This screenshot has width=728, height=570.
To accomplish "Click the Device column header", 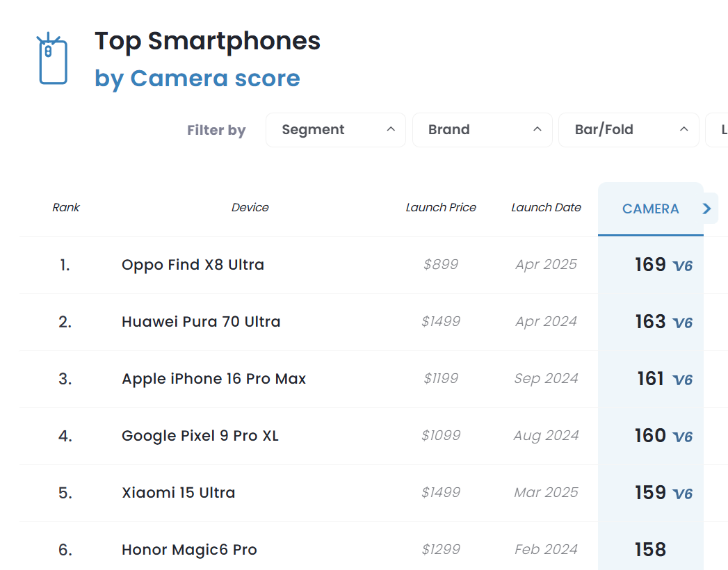I will (x=250, y=207).
